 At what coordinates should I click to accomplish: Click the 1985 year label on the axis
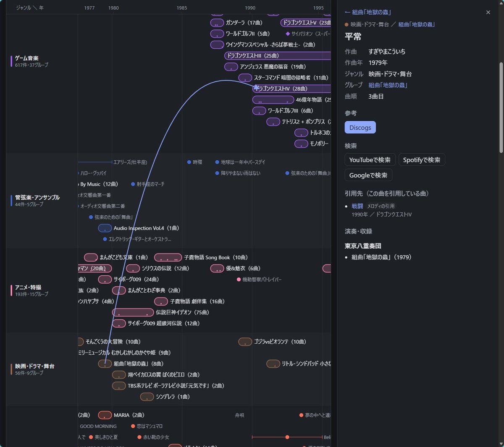pos(182,8)
